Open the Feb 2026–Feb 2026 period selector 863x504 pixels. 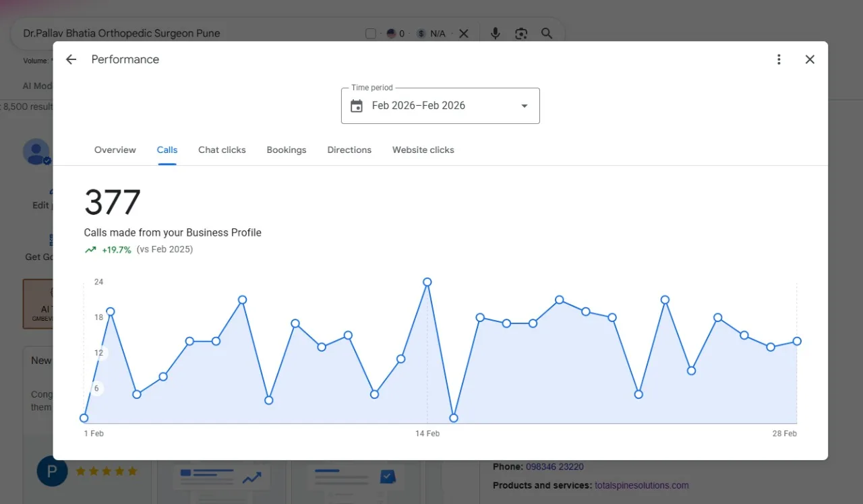440,106
